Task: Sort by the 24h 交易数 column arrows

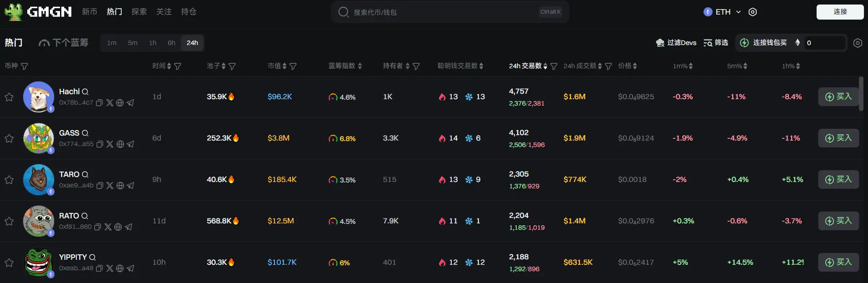Action: click(x=545, y=66)
